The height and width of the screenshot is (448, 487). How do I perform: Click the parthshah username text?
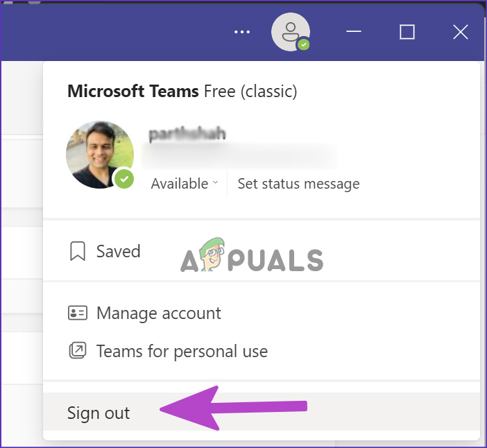(x=187, y=134)
